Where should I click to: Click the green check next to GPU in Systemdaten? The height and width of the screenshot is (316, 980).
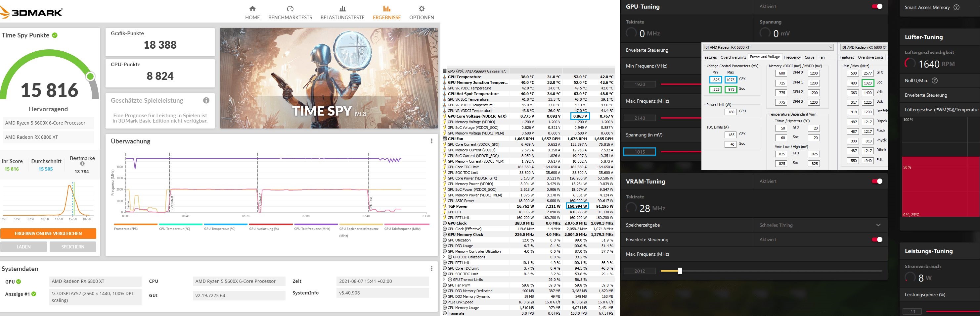tap(19, 282)
